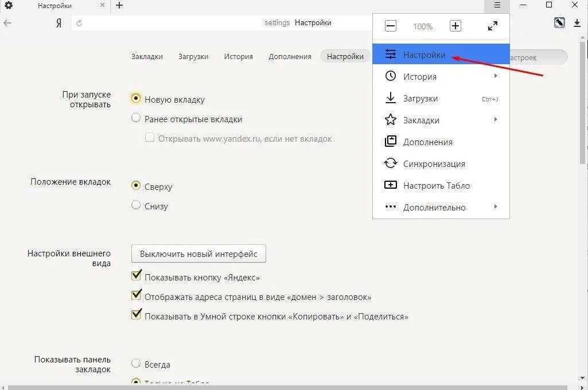Click the scrollbar down arrow
Image resolution: width=588 pixels, height=390 pixels.
tap(582, 378)
